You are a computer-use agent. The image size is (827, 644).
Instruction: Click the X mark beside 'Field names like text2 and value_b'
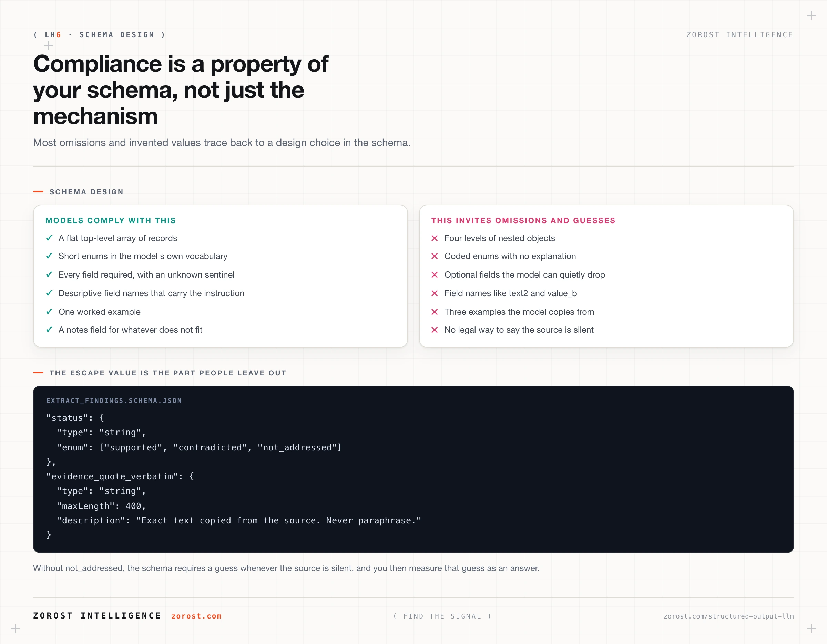pyautogui.click(x=435, y=293)
